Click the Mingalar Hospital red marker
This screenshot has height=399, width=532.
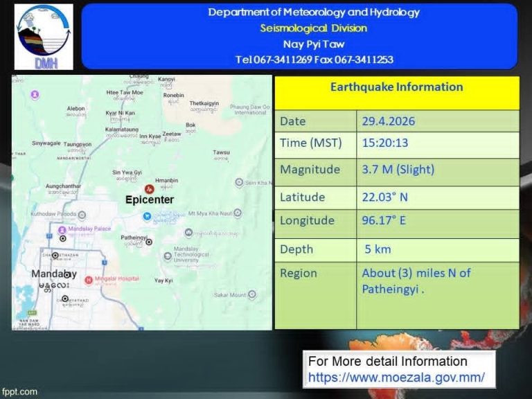tap(88, 279)
